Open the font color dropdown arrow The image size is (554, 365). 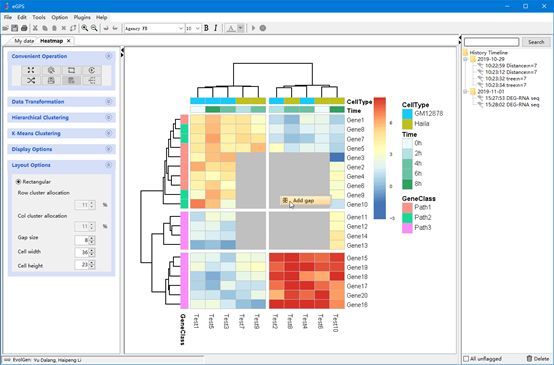(240, 28)
